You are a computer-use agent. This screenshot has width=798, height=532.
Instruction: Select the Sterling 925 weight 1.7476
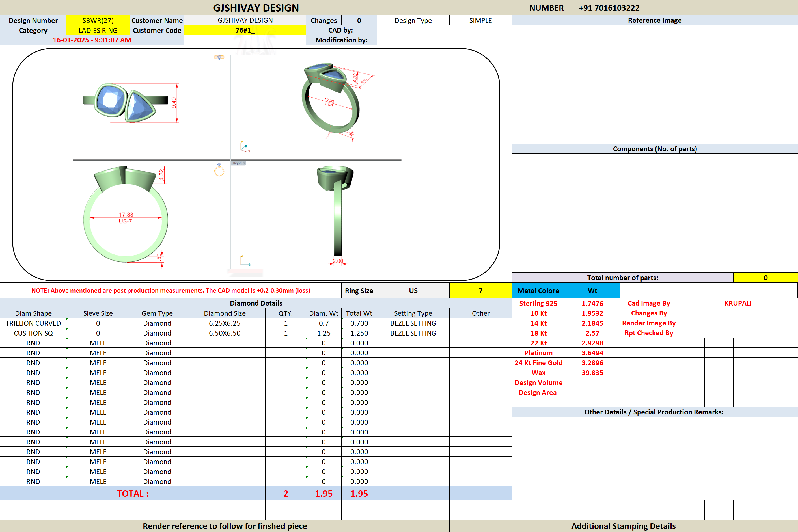pos(592,303)
